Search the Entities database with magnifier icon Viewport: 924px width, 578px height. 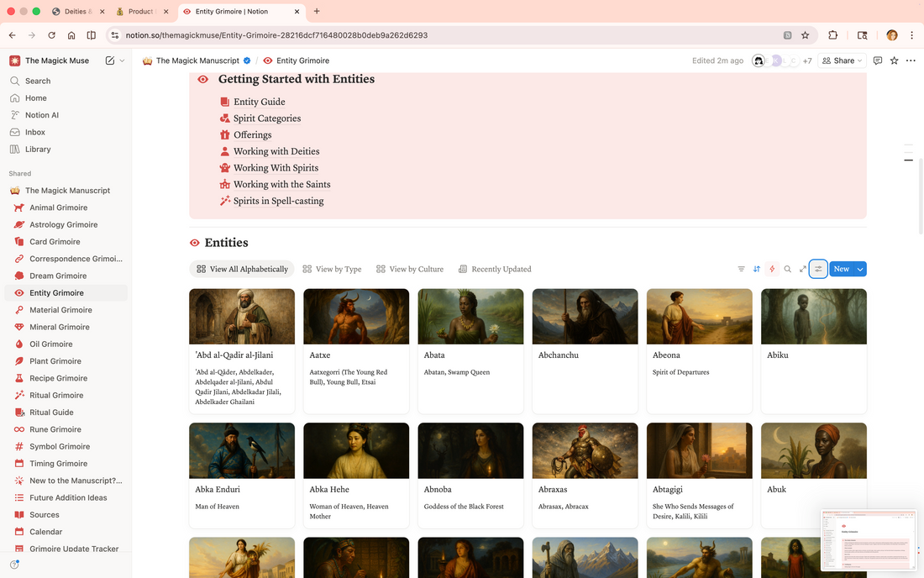click(787, 270)
